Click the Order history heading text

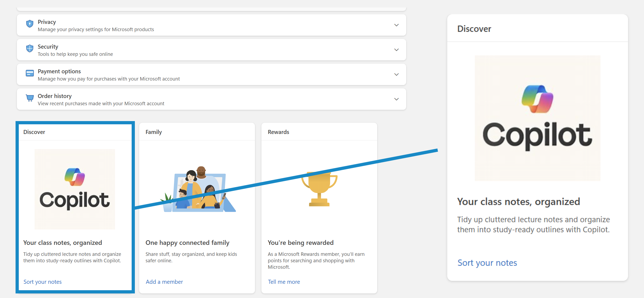pos(55,96)
